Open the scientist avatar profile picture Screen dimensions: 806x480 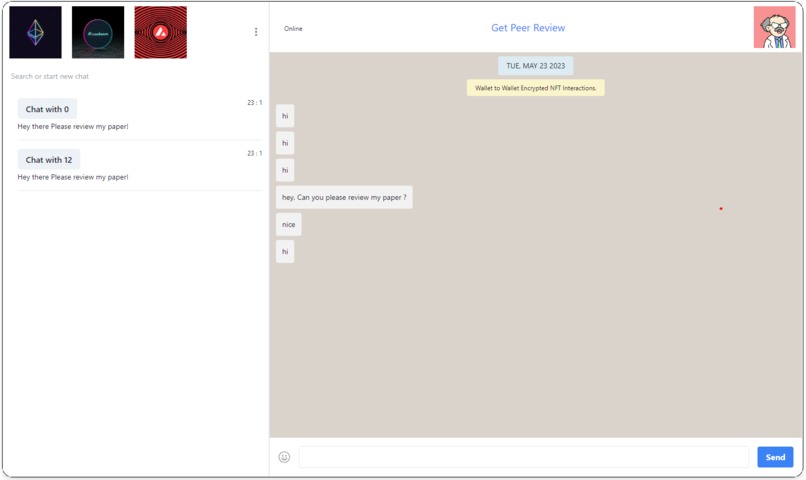pyautogui.click(x=775, y=27)
